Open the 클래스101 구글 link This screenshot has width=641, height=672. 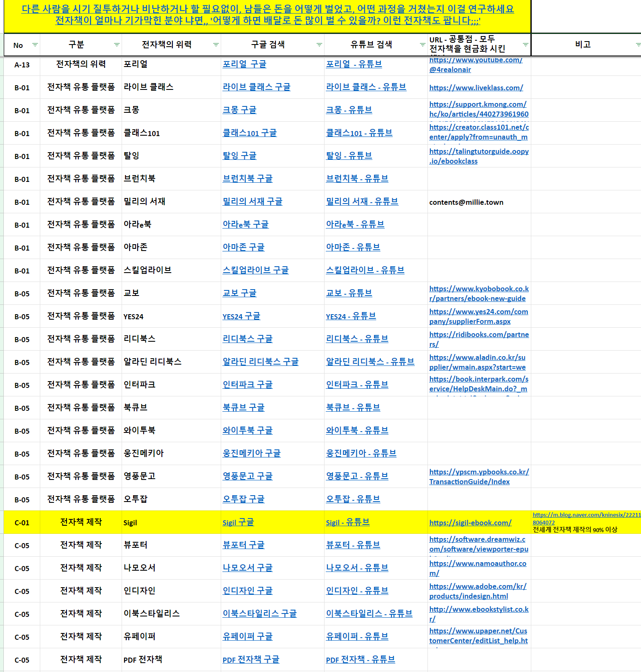coord(250,133)
